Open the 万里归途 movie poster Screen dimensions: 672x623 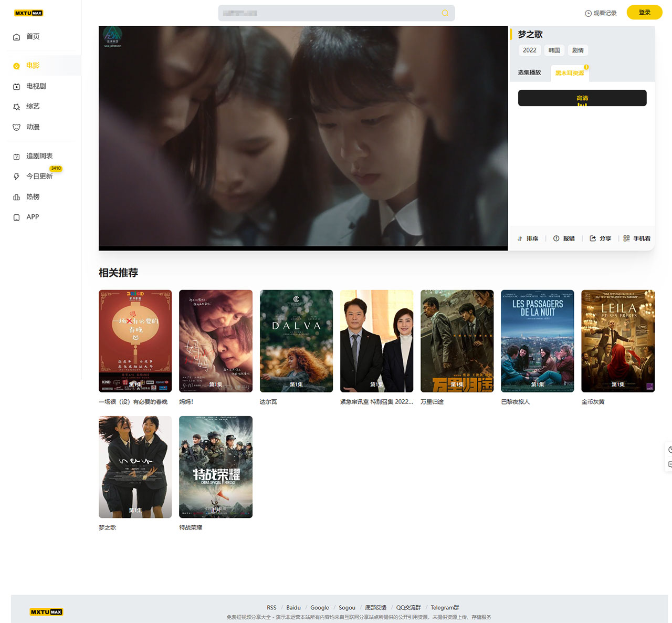pos(457,341)
